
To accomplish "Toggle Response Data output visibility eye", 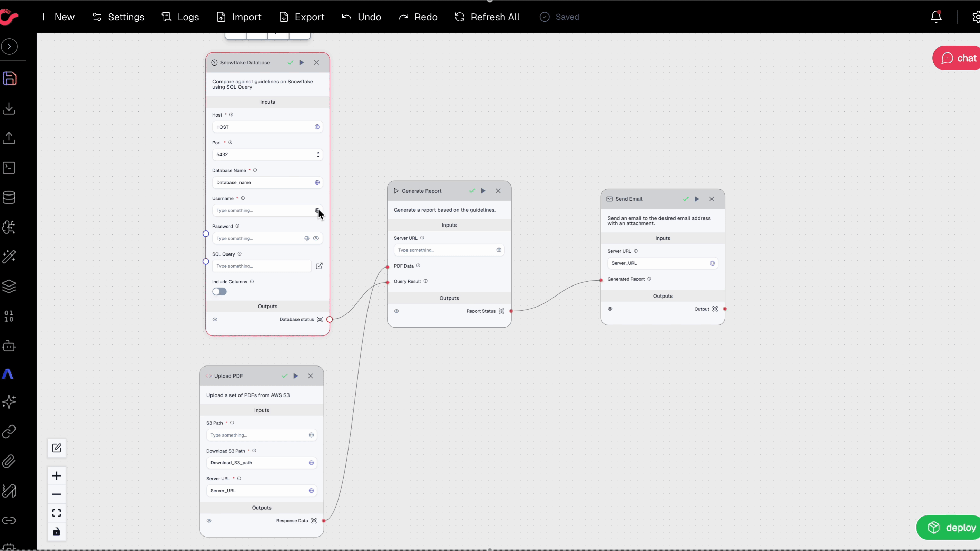I will pyautogui.click(x=209, y=521).
